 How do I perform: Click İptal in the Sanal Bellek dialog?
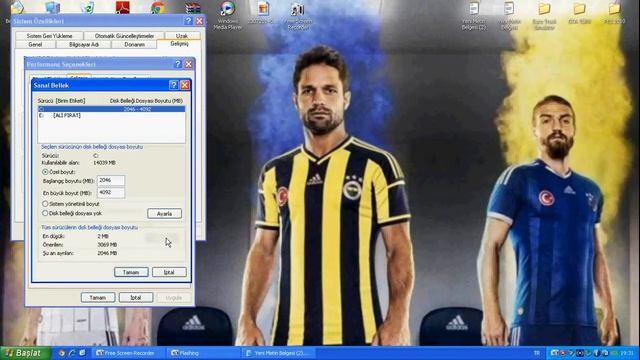tap(169, 272)
